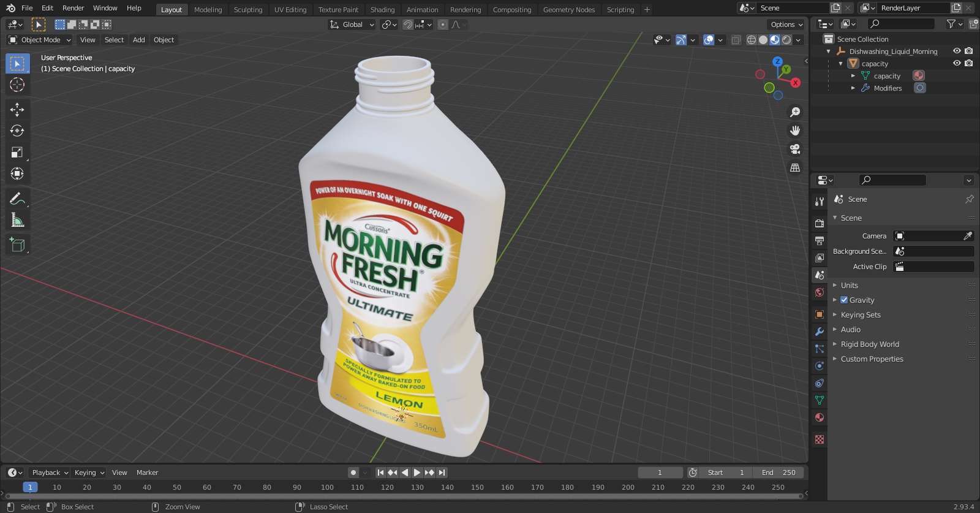980x513 pixels.
Task: Jump to the start frame
Action: [x=380, y=473]
